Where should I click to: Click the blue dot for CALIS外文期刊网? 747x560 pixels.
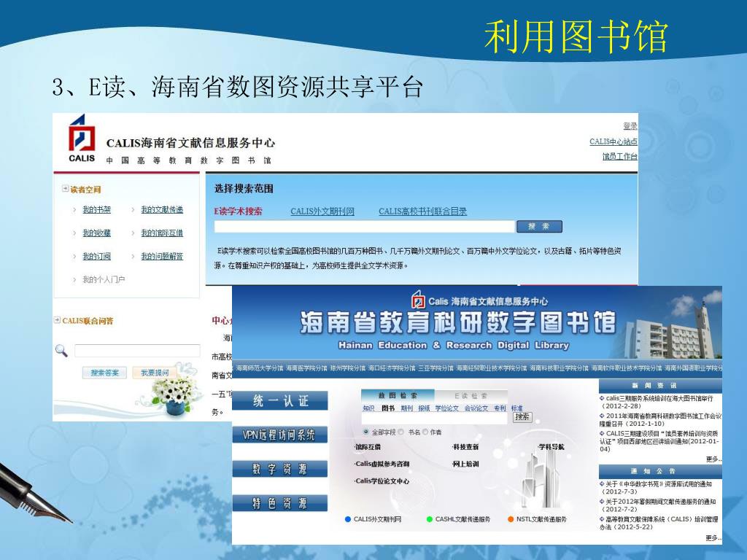[348, 519]
